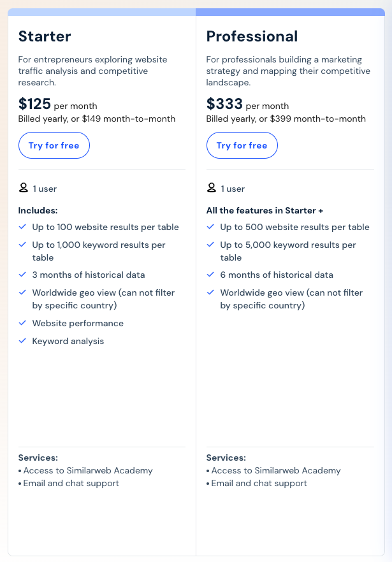Click Starter's Worldwide geo view checkmark
Image resolution: width=392 pixels, height=562 pixels.
tap(23, 292)
